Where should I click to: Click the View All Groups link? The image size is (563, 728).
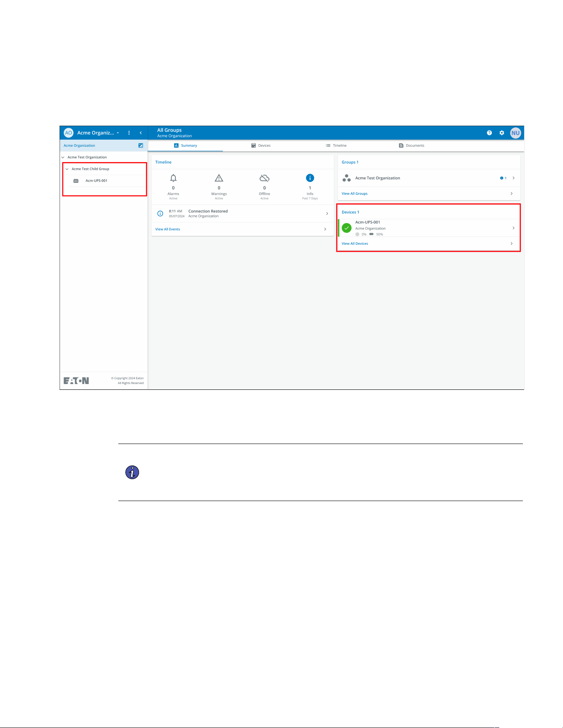pos(355,193)
